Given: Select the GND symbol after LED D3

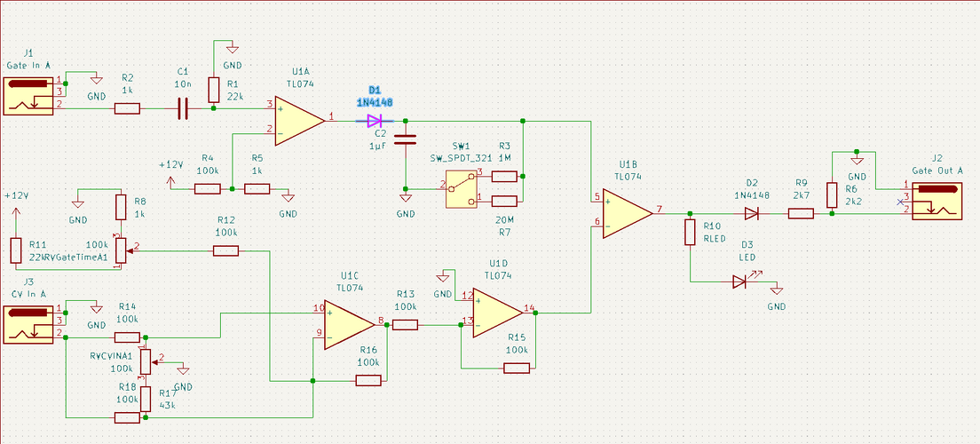Looking at the screenshot, I should pos(777,289).
